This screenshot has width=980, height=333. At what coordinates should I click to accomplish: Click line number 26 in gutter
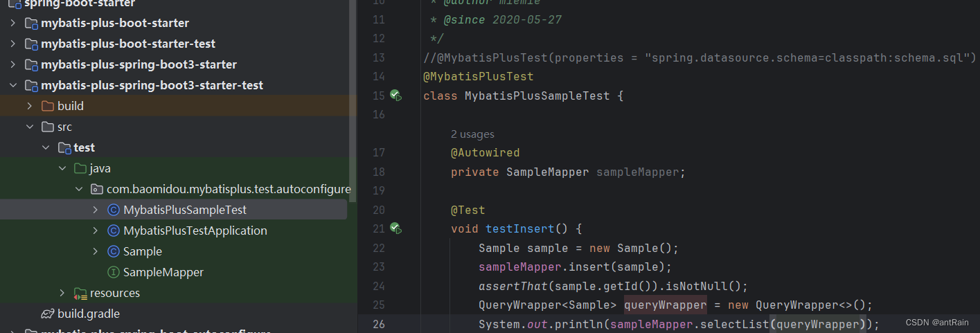[378, 324]
